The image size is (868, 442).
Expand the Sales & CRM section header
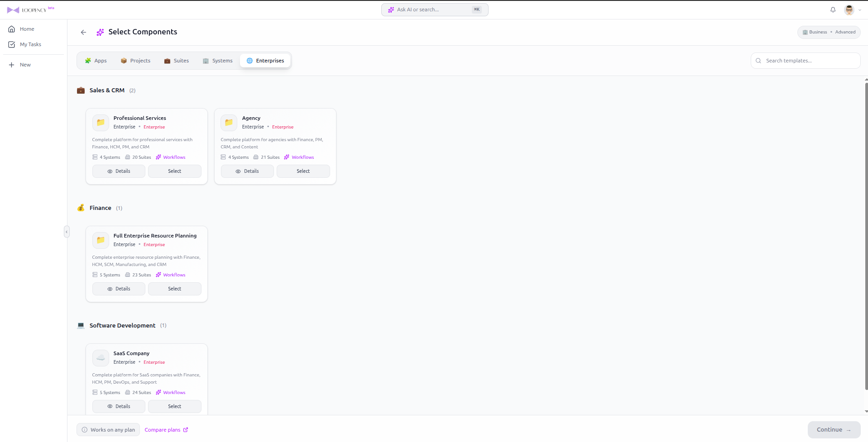[x=107, y=90]
